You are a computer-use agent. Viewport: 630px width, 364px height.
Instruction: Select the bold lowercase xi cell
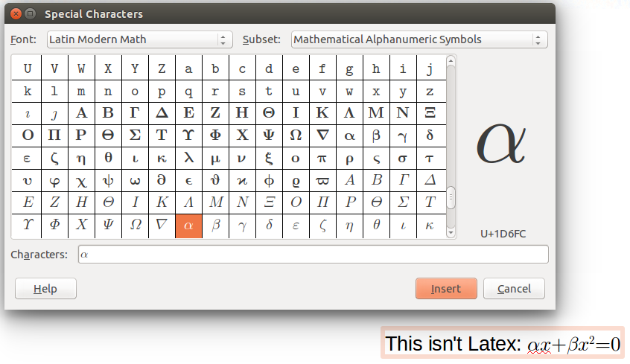coord(269,158)
